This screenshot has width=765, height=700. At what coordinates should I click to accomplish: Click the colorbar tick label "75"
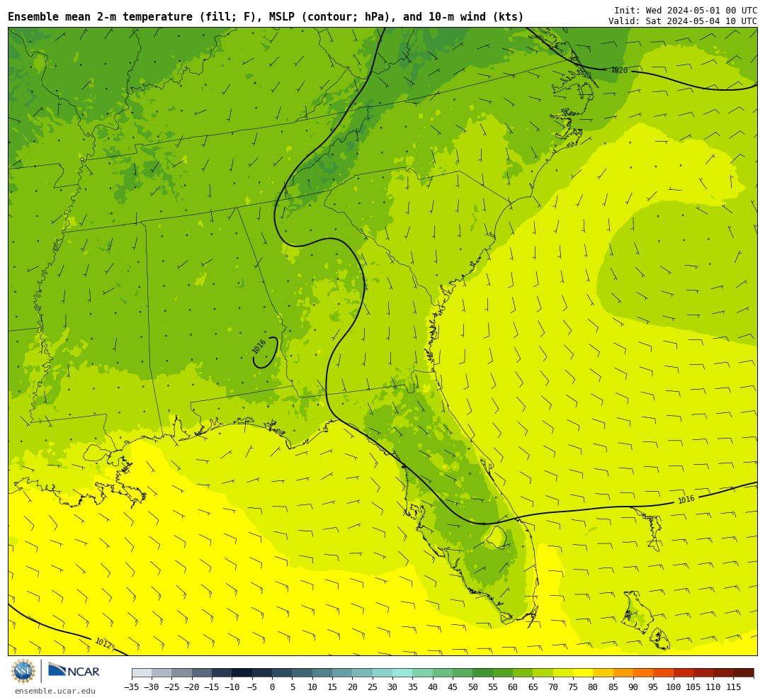coord(573,687)
